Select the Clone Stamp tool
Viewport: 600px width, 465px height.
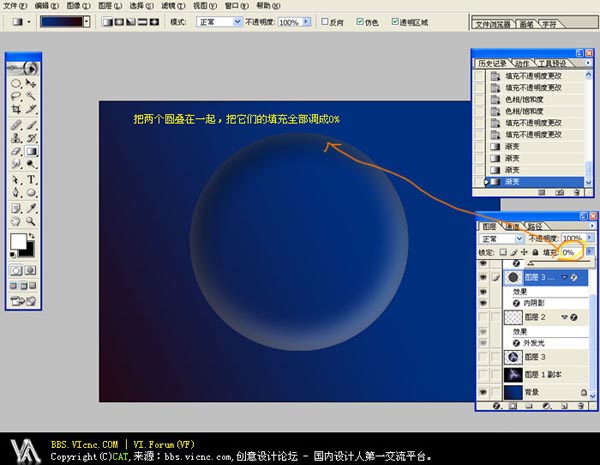[16, 138]
